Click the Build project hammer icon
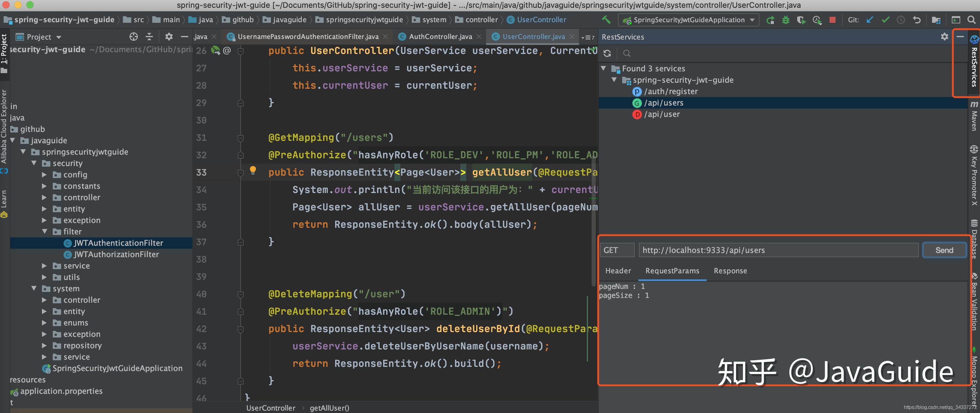 606,20
